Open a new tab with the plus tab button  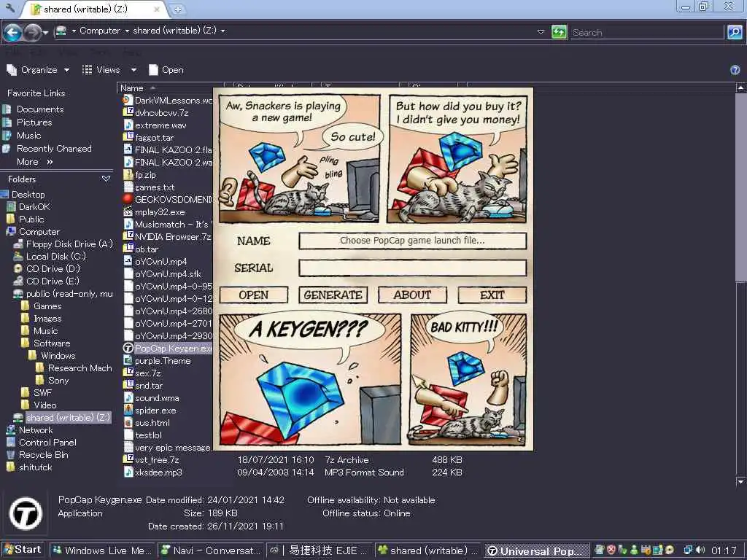tap(177, 9)
